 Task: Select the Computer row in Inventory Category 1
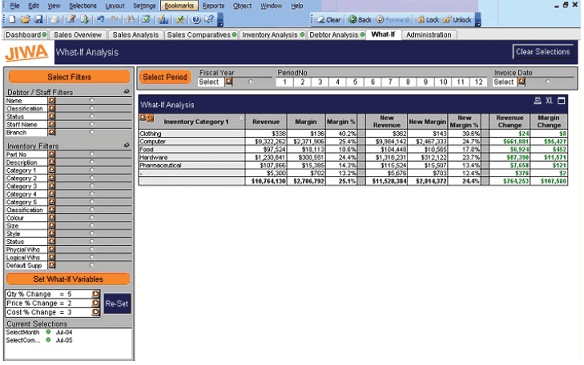click(x=191, y=142)
